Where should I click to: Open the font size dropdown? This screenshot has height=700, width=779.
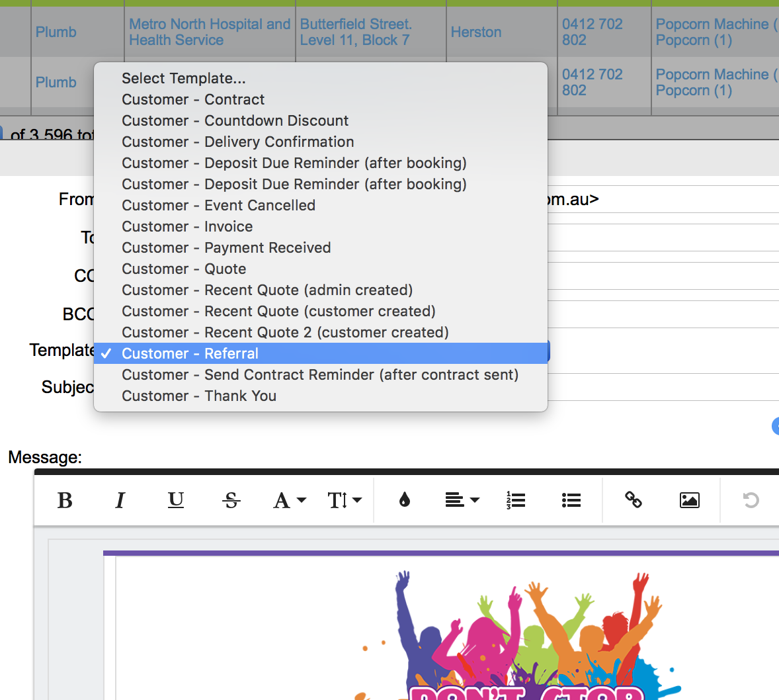click(344, 501)
